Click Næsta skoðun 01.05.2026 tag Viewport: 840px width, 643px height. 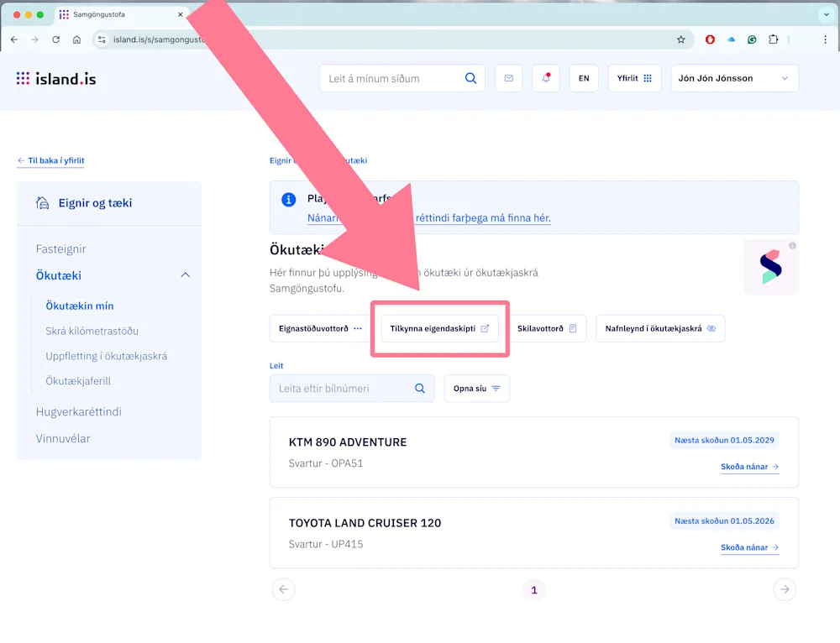724,521
